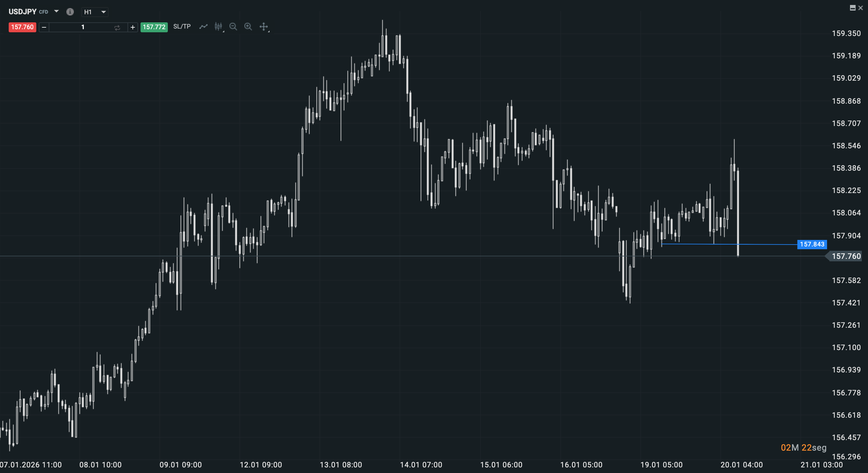Click the zoom out magnifier icon
Viewport: 868px width, 473px height.
pos(234,27)
